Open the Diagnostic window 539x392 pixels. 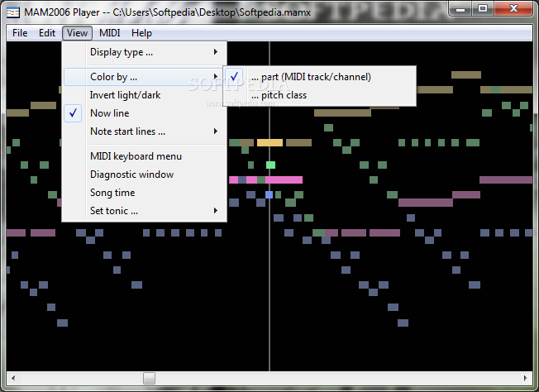point(145,174)
